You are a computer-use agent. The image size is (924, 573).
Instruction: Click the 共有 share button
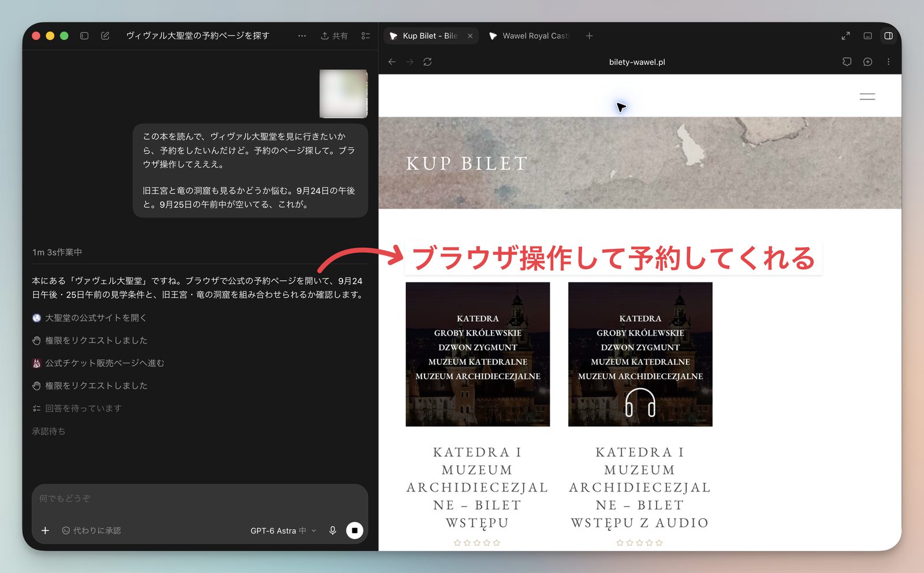click(334, 36)
